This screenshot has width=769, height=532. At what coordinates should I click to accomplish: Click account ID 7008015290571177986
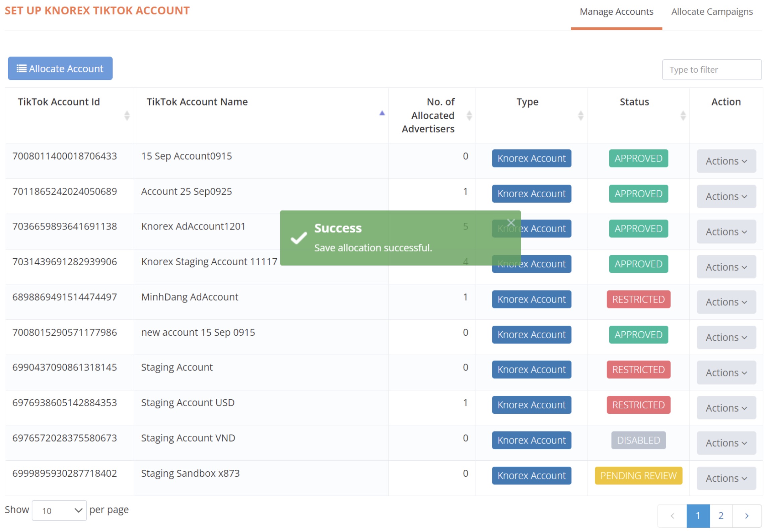pyautogui.click(x=65, y=333)
